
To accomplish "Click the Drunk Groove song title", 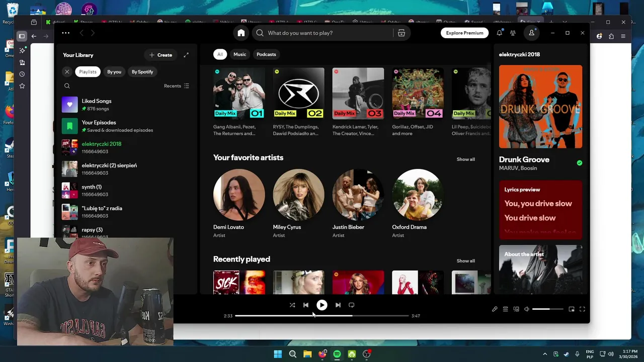I will pos(524,159).
